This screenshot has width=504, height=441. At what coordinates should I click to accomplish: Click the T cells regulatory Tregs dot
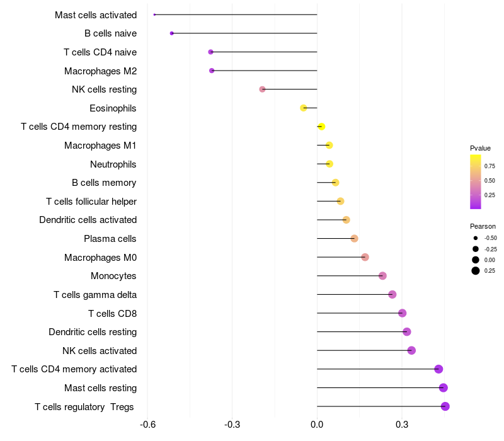pyautogui.click(x=445, y=406)
